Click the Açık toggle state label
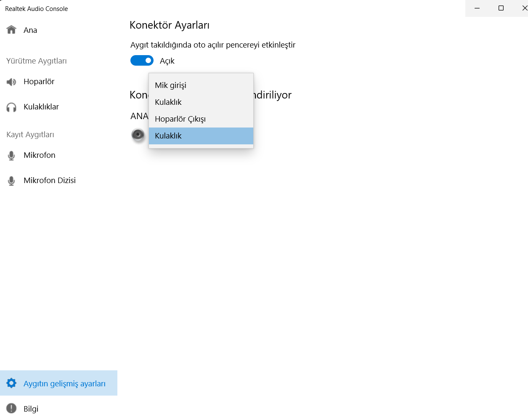The width and height of the screenshot is (528, 420). pyautogui.click(x=167, y=61)
